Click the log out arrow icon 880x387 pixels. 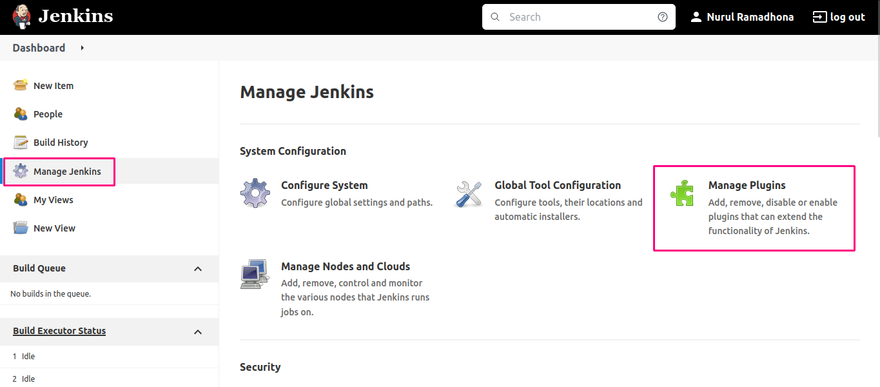(819, 17)
